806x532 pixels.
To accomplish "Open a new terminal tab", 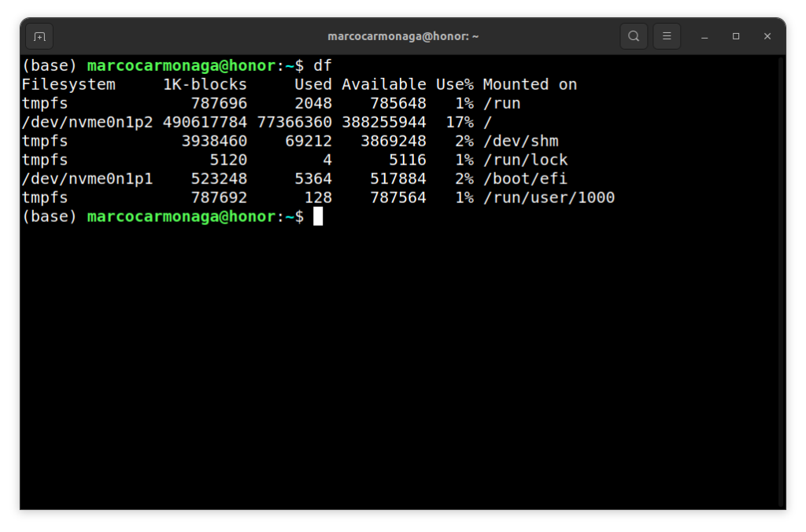I will click(39, 36).
